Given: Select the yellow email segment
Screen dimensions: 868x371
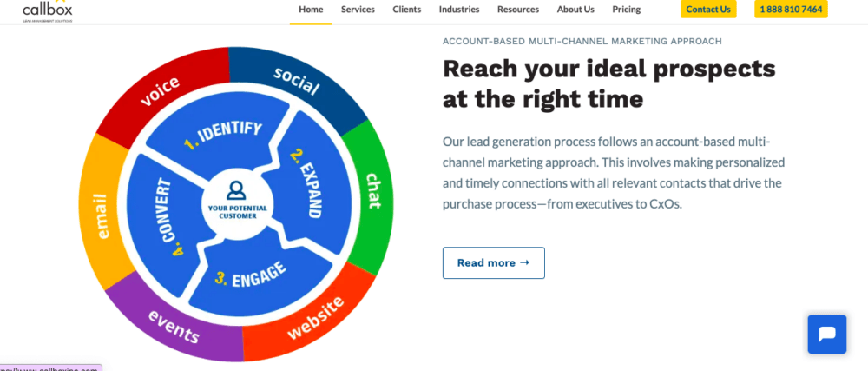Looking at the screenshot, I should pyautogui.click(x=103, y=213).
